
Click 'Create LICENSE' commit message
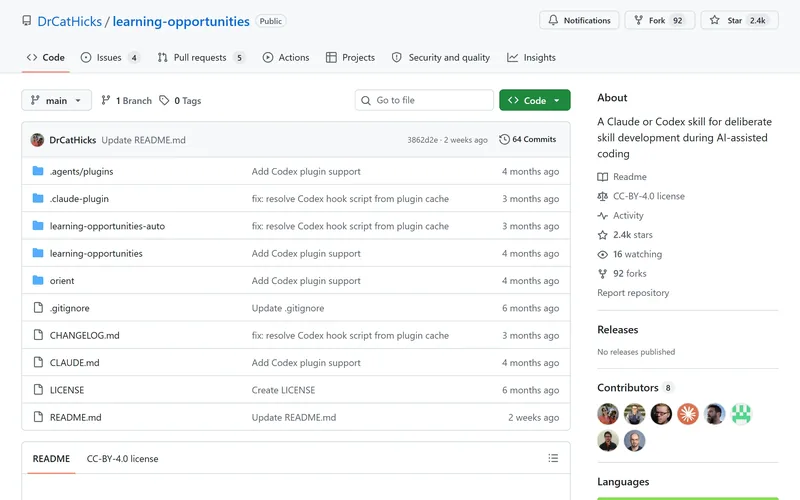[283, 390]
